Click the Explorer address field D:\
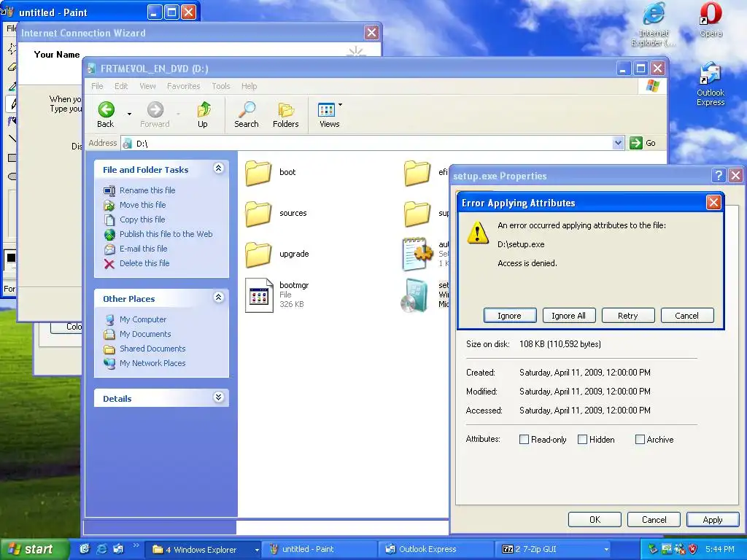The height and width of the screenshot is (560, 747). point(366,143)
